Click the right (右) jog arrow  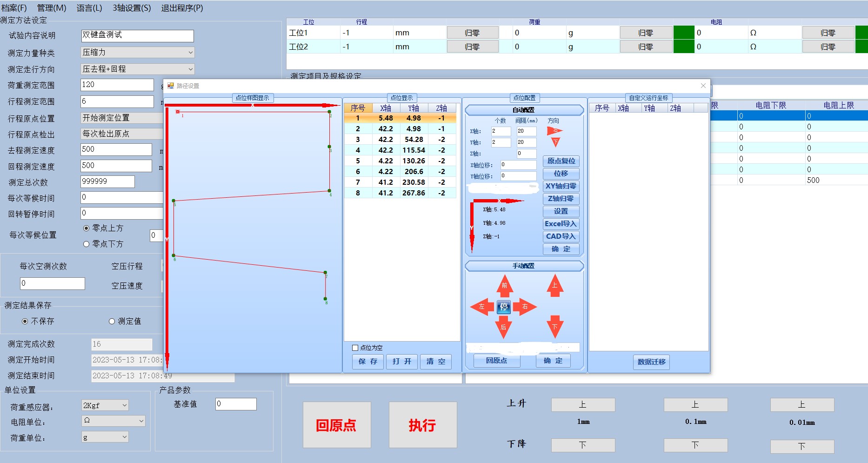click(525, 307)
